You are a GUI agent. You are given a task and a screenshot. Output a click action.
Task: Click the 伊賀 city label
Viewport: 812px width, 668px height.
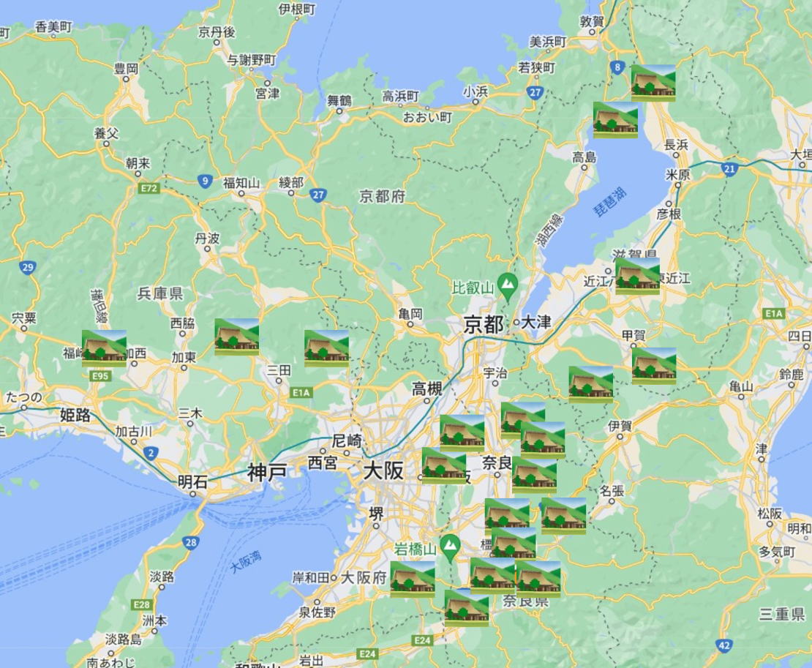[620, 426]
